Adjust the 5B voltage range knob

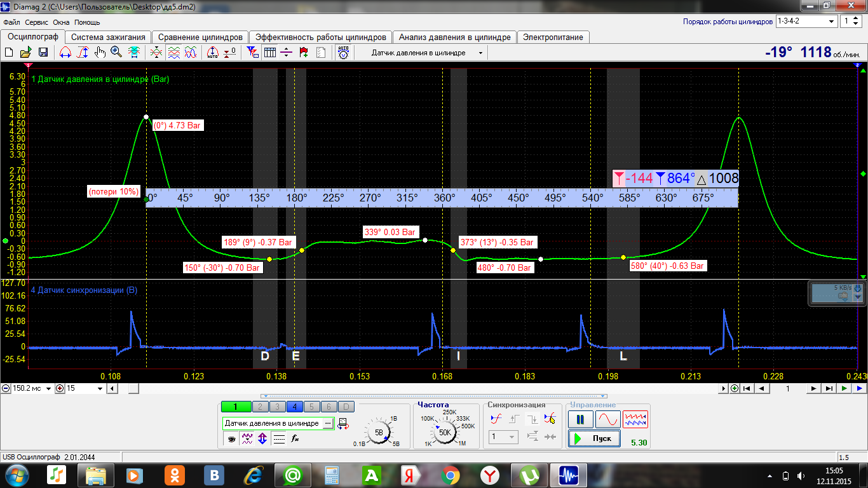click(x=379, y=432)
